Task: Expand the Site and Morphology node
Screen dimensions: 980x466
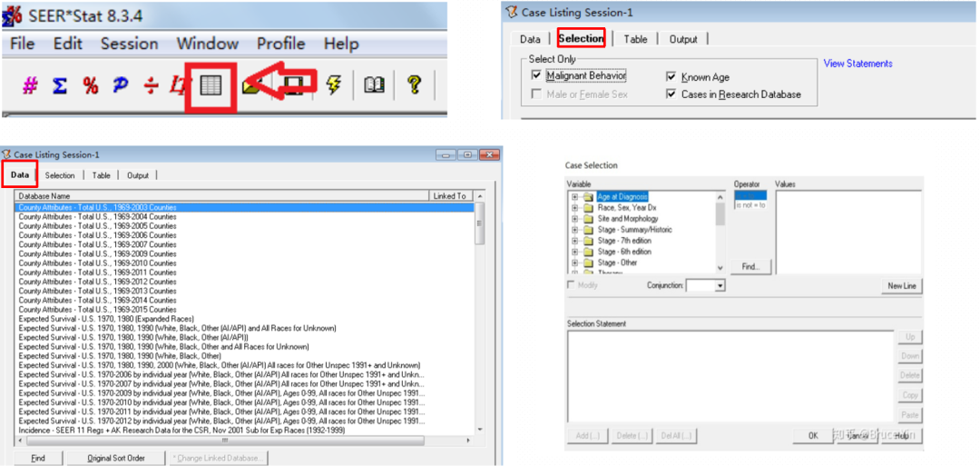Action: (x=575, y=219)
